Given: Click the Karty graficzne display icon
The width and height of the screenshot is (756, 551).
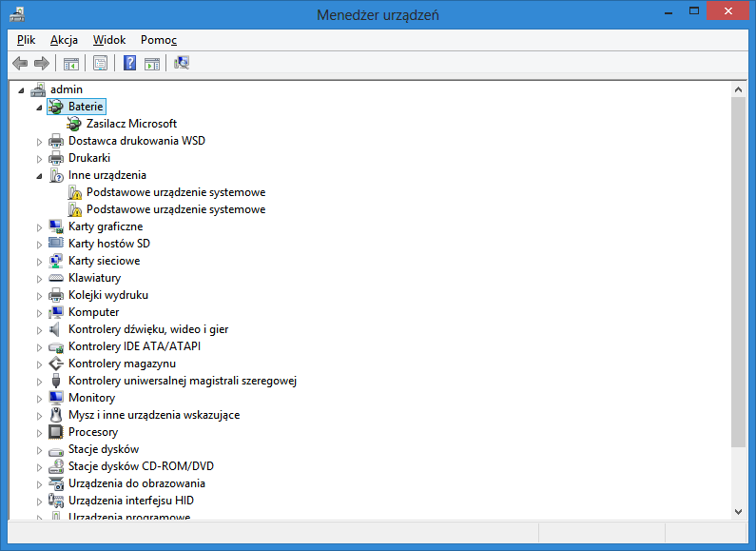Looking at the screenshot, I should (x=56, y=226).
